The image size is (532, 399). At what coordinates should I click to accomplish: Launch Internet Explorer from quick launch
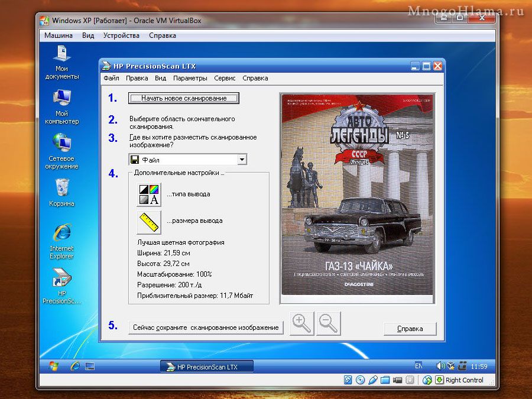tap(75, 366)
